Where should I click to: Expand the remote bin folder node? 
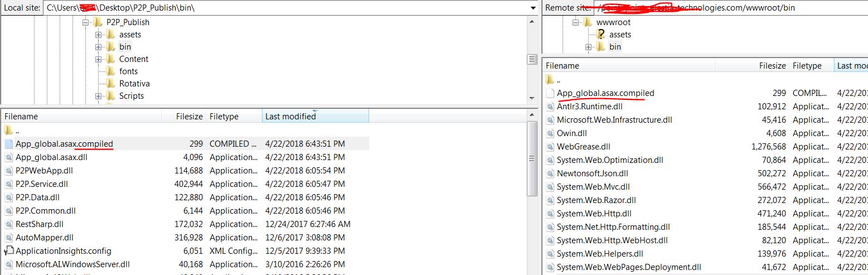[589, 47]
